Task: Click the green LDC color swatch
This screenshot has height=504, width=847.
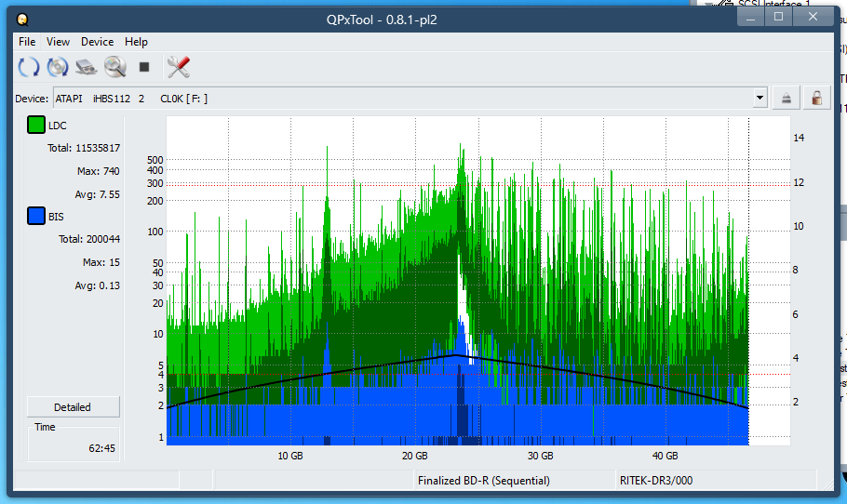Action: coord(36,126)
